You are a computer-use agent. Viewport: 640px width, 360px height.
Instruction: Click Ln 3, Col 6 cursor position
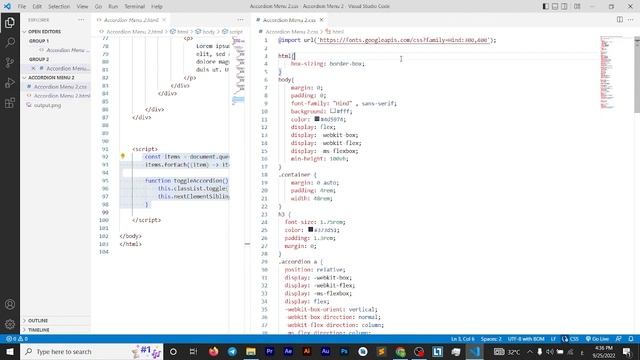(462, 339)
